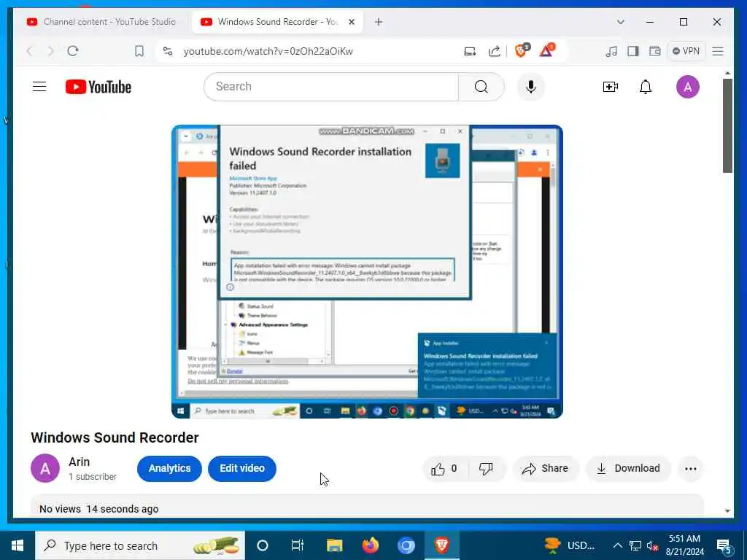Share this page via address bar icon
Screen dimensions: 747x560
point(494,51)
